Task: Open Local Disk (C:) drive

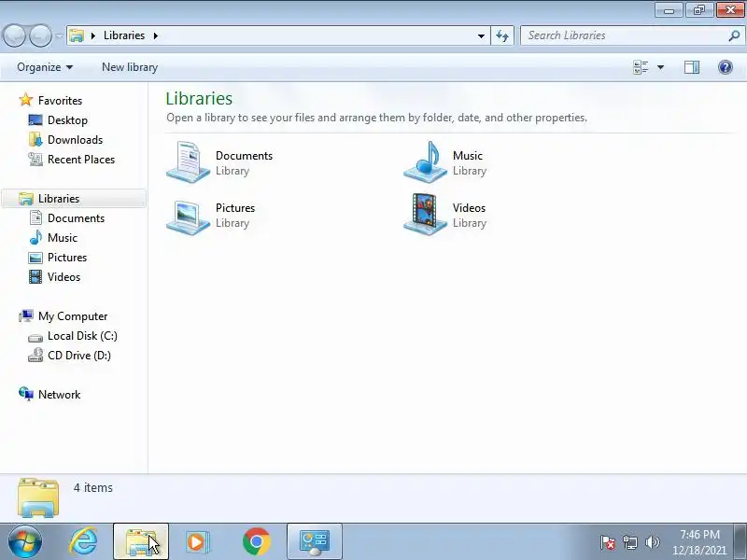Action: [x=73, y=336]
